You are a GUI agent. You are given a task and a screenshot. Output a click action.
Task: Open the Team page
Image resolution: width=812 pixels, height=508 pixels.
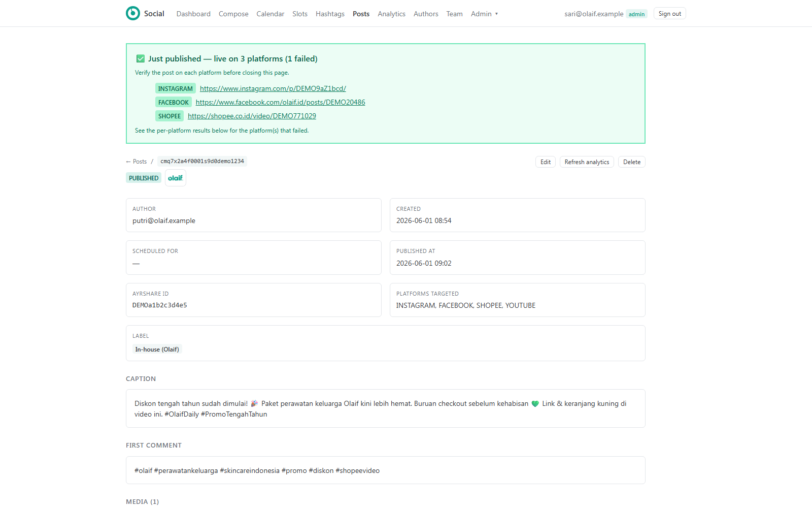pyautogui.click(x=454, y=14)
